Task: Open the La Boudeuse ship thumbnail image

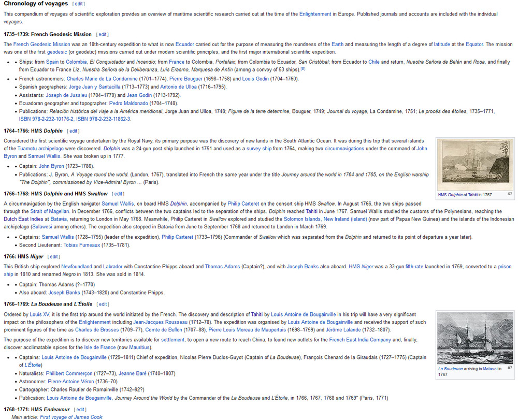Action: click(475, 338)
